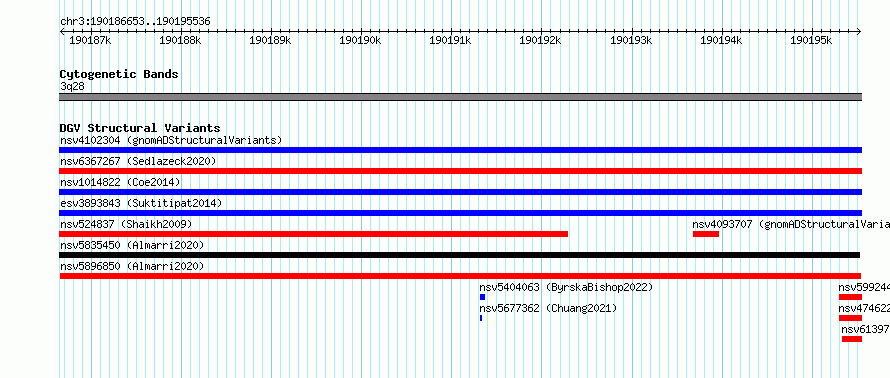Click the short red bar under nsv4093707
Viewport: 890px width, 378px height.
[706, 234]
